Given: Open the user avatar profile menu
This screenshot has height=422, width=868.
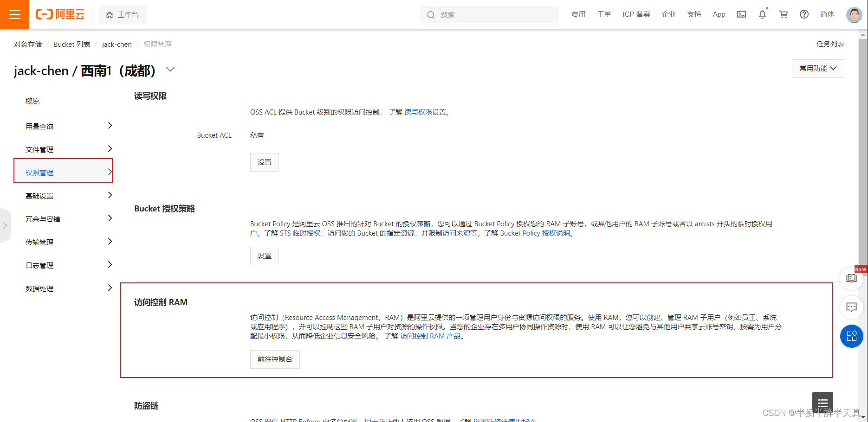Looking at the screenshot, I should tap(854, 15).
